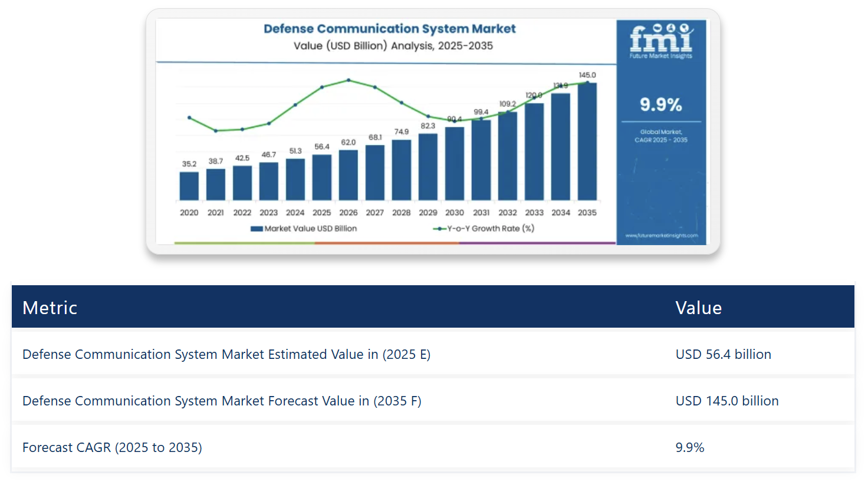Click the USD 145.0 billion value cell
The height and width of the screenshot is (485, 868).
pyautogui.click(x=726, y=401)
